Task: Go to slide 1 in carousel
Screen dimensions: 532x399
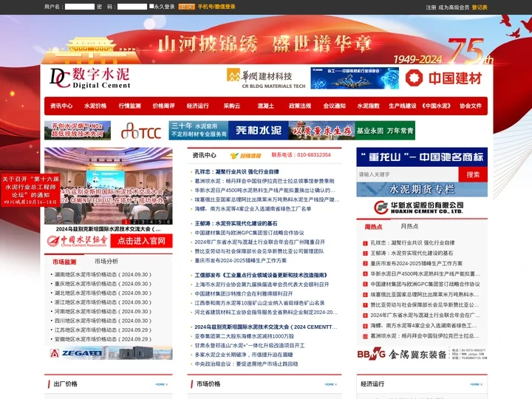Action: coord(126,222)
